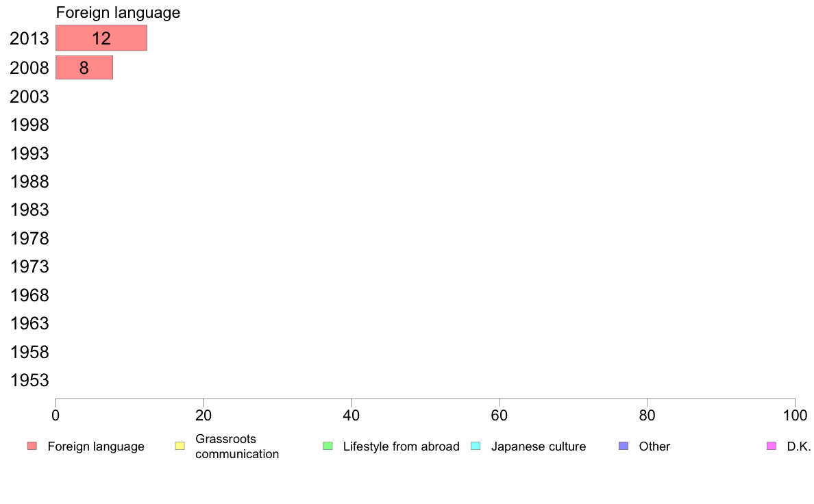
Task: Click the yellow Grassroots communication legend swatch
Action: click(x=180, y=446)
